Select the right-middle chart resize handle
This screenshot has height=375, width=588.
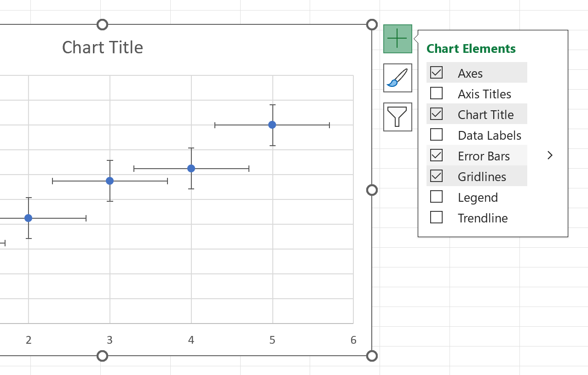click(372, 190)
